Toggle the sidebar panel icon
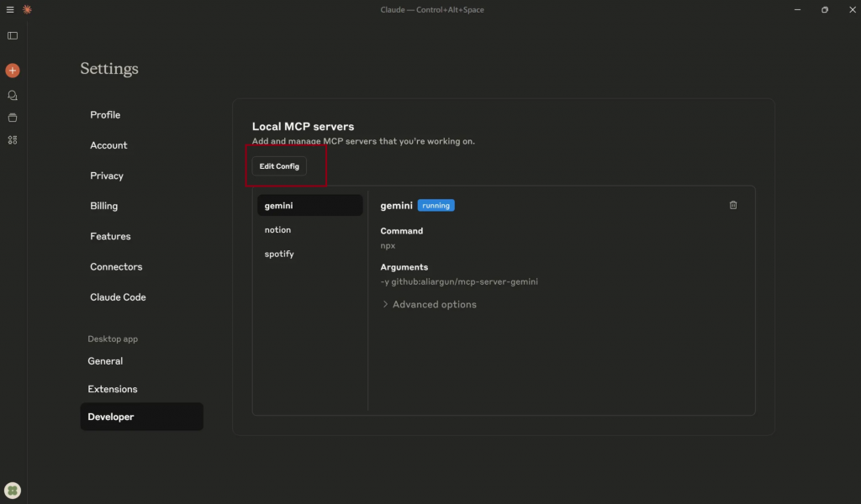 [x=12, y=35]
